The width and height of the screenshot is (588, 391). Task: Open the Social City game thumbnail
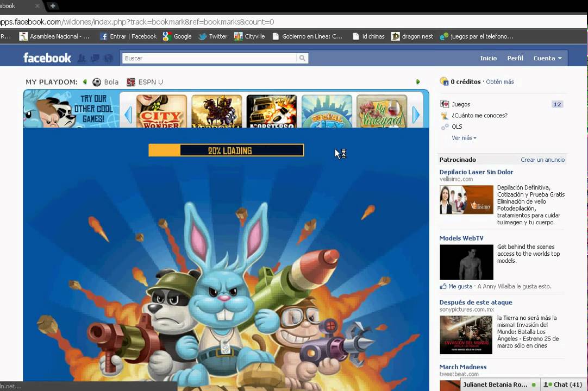[x=327, y=111]
